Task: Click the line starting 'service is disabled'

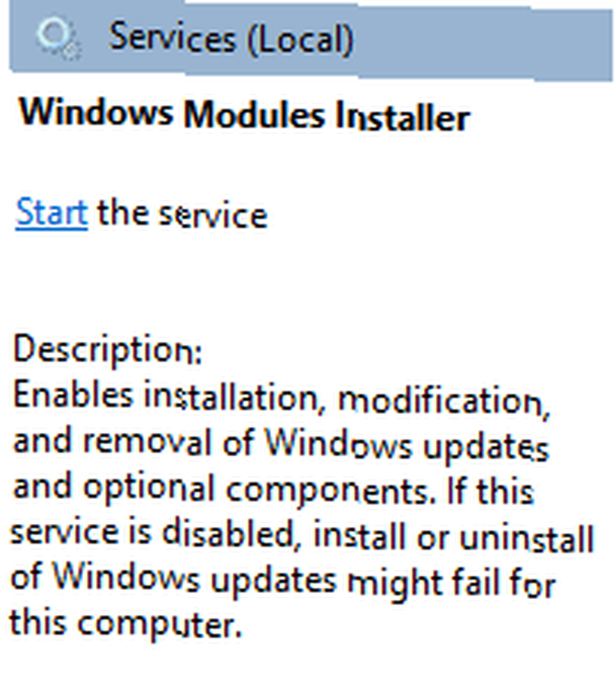Action: point(302,535)
